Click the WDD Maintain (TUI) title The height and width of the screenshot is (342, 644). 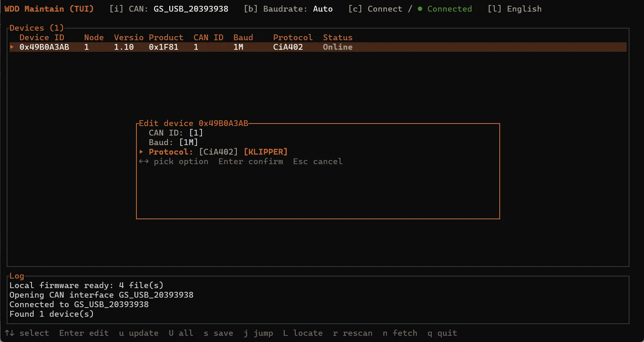click(x=49, y=9)
